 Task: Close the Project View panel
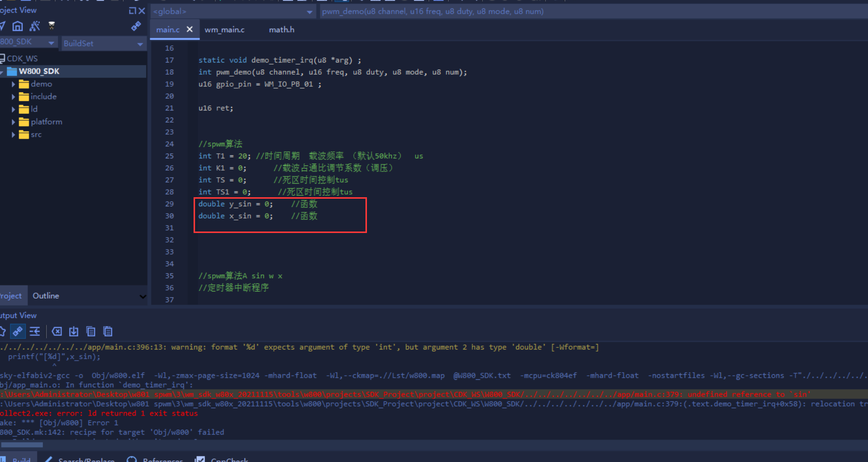pyautogui.click(x=142, y=11)
